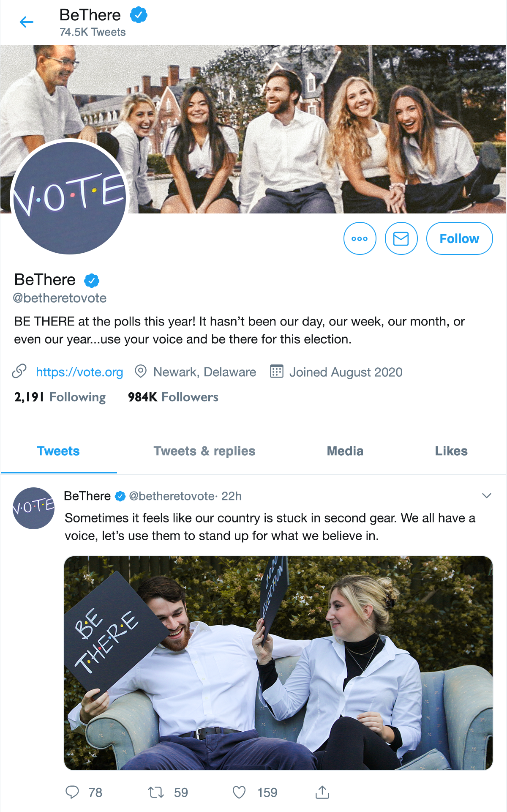
Task: Open the three-dots more options button
Action: tap(360, 238)
